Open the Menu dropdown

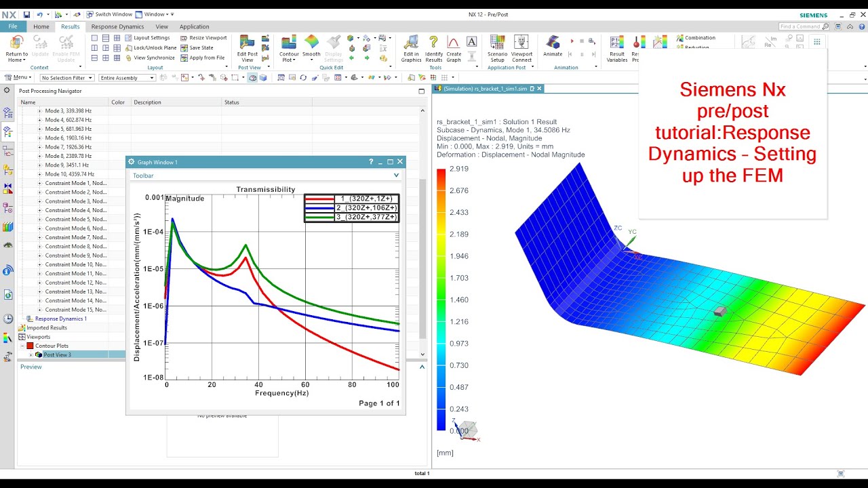coord(18,78)
